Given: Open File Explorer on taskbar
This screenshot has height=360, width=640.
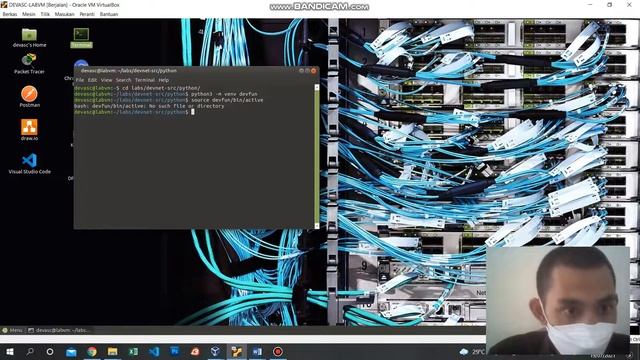Looking at the screenshot, I should (x=113, y=351).
